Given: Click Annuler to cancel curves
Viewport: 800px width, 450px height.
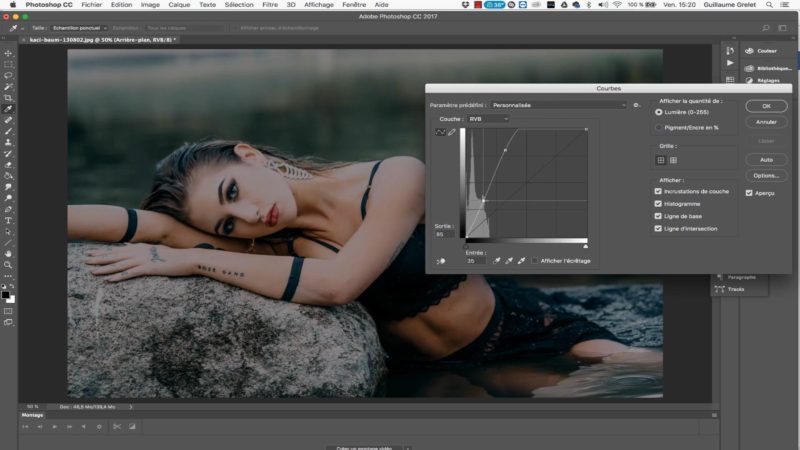Looking at the screenshot, I should [766, 122].
